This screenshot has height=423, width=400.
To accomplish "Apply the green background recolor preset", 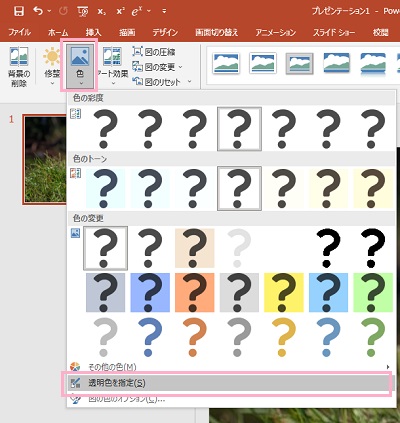I will coord(373,292).
